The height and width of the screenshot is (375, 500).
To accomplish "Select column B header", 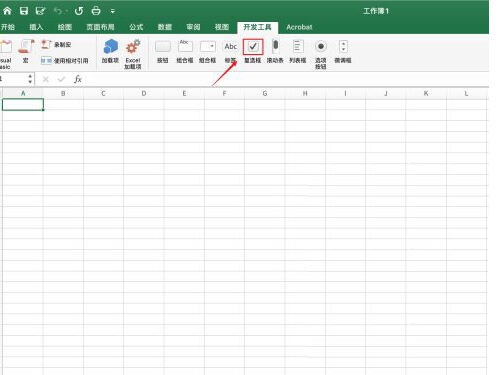I will click(63, 93).
